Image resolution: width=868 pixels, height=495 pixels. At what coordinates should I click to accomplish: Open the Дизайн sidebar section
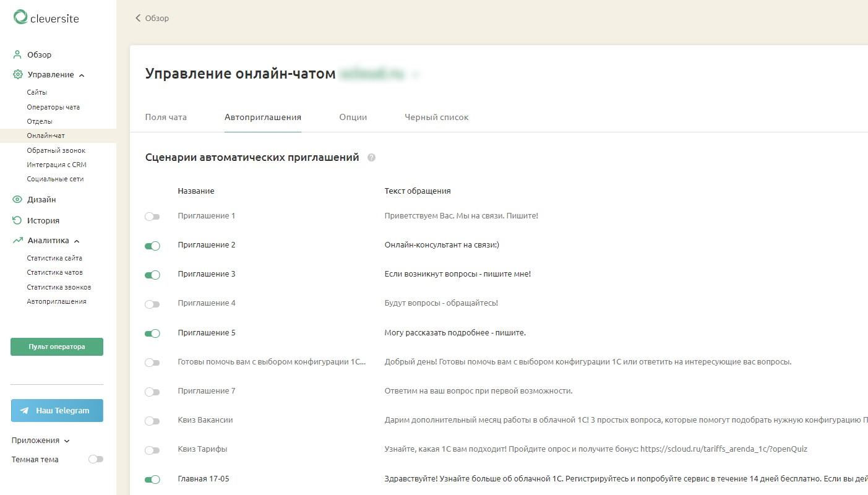41,199
